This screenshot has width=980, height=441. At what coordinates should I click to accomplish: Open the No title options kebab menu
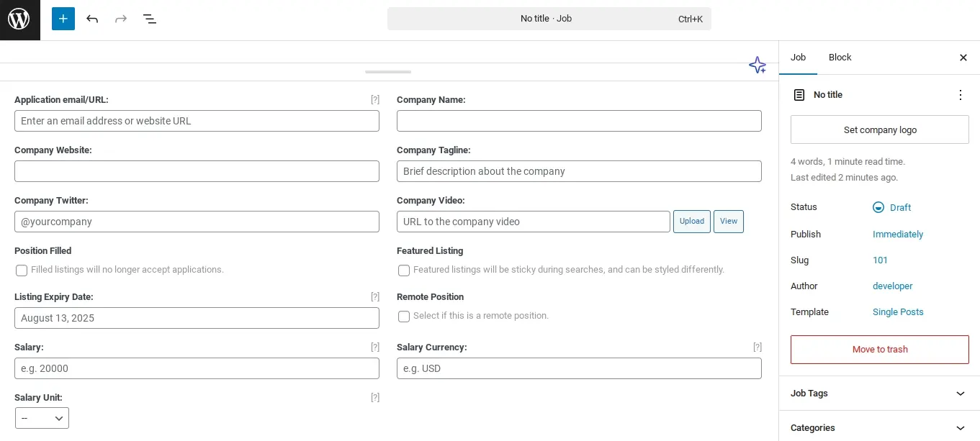tap(960, 95)
